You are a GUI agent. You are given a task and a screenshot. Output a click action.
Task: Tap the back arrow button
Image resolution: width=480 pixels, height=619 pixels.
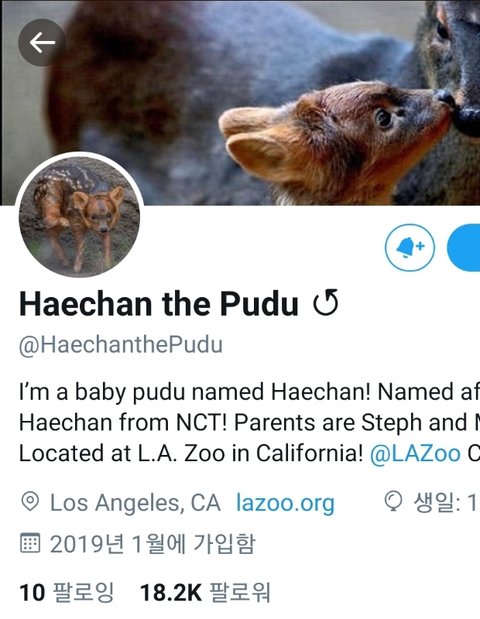coord(41,42)
